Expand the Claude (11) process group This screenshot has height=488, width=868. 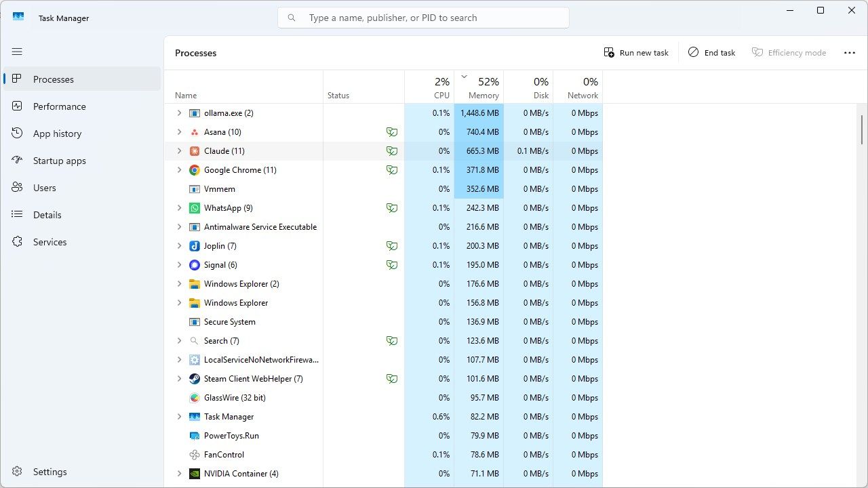pyautogui.click(x=179, y=151)
